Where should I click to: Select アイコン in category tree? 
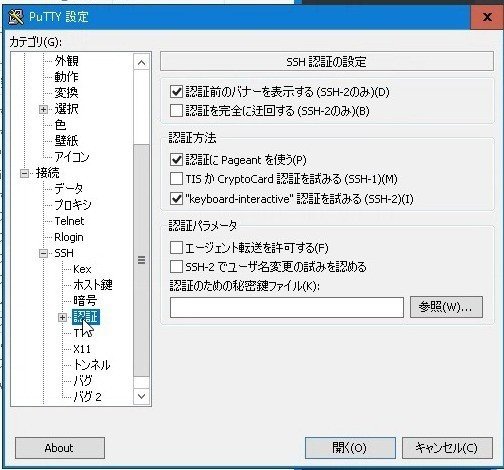click(x=72, y=157)
